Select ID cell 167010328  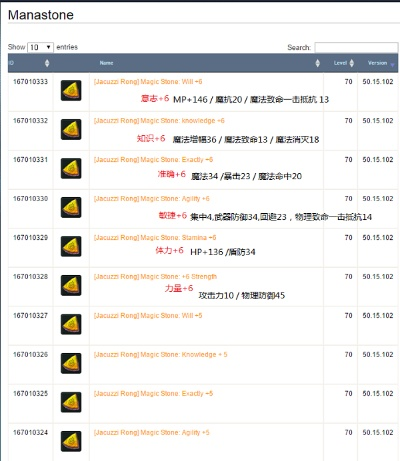coord(30,277)
